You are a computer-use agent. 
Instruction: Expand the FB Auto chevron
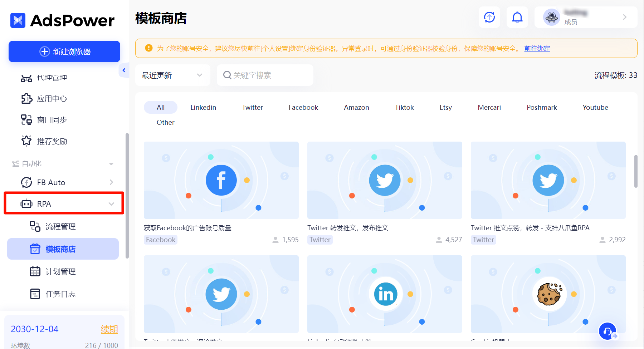coord(111,182)
